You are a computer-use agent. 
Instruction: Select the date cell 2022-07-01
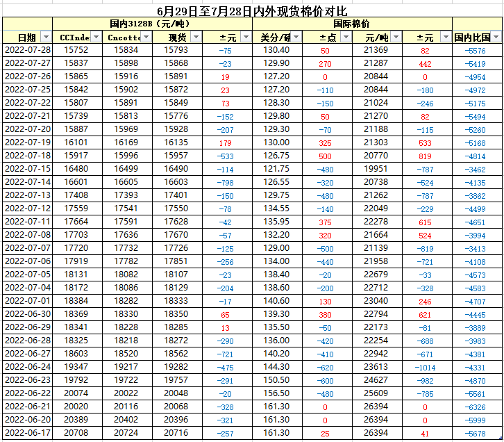point(28,301)
